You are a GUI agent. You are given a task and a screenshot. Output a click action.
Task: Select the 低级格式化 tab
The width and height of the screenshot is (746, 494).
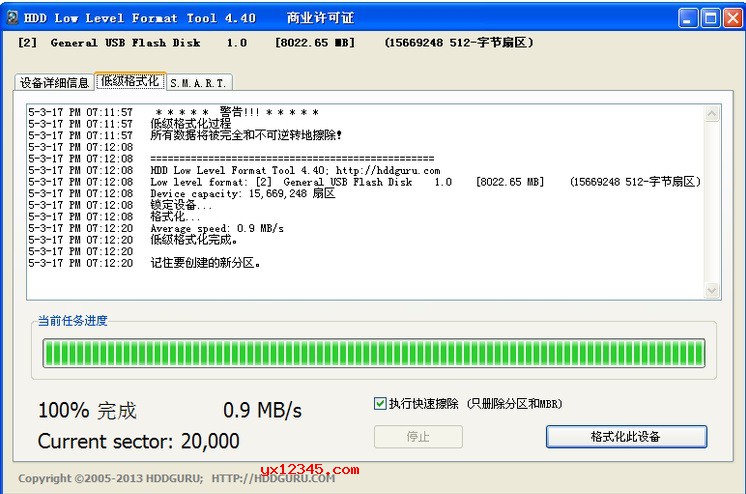tap(130, 81)
